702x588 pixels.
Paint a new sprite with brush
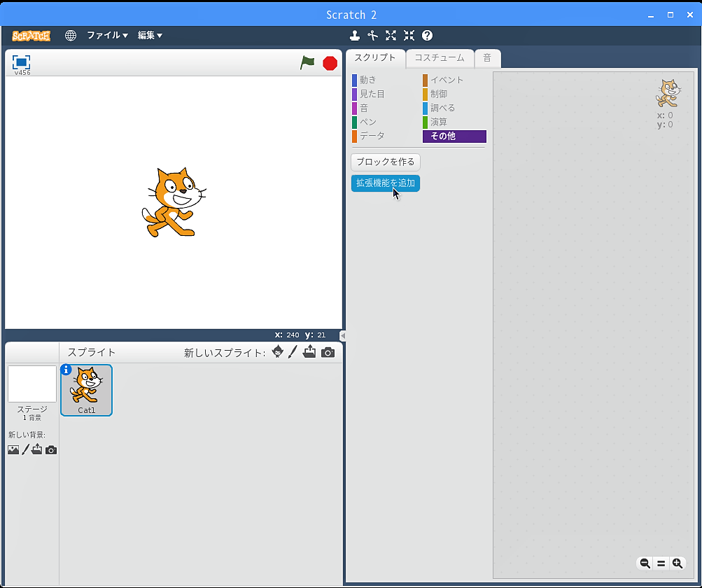pos(293,352)
